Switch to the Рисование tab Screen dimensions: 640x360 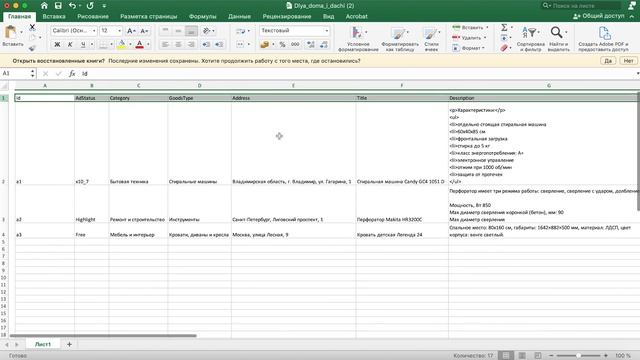[93, 17]
